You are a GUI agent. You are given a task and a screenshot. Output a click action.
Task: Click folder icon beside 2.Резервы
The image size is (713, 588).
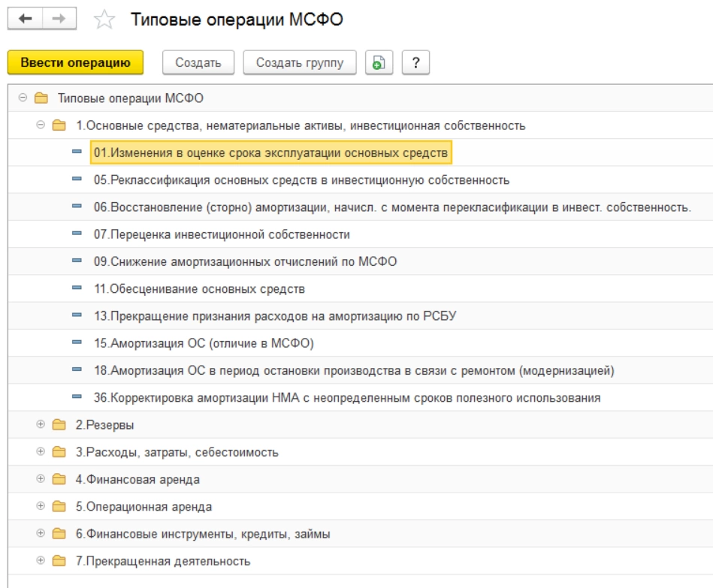(59, 425)
